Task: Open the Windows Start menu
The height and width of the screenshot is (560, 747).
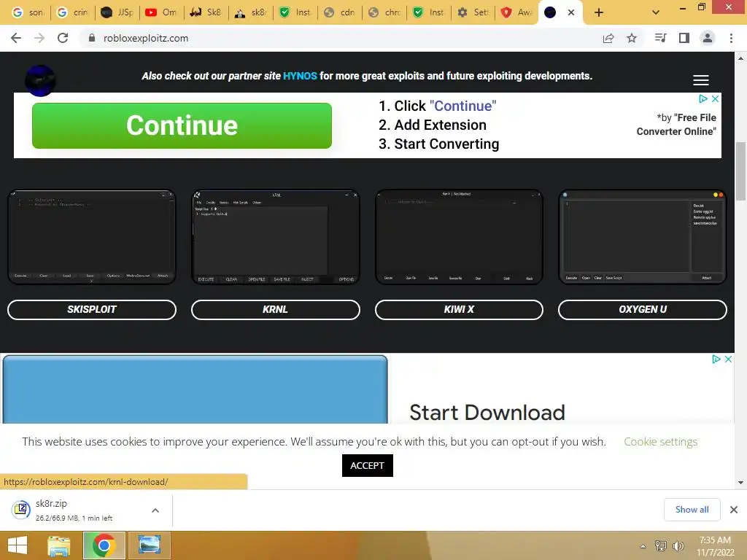Action: point(18,545)
